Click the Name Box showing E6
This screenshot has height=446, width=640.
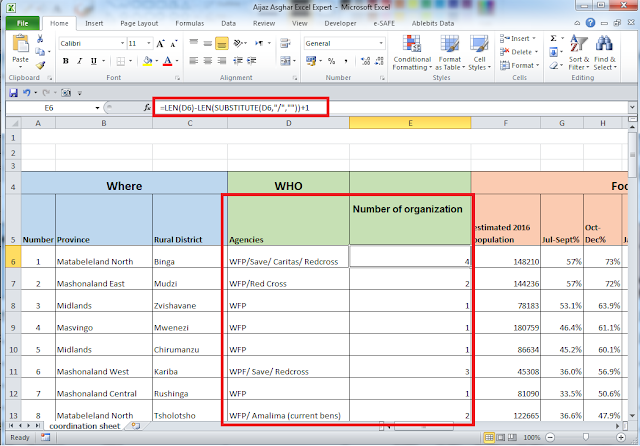tap(49, 108)
